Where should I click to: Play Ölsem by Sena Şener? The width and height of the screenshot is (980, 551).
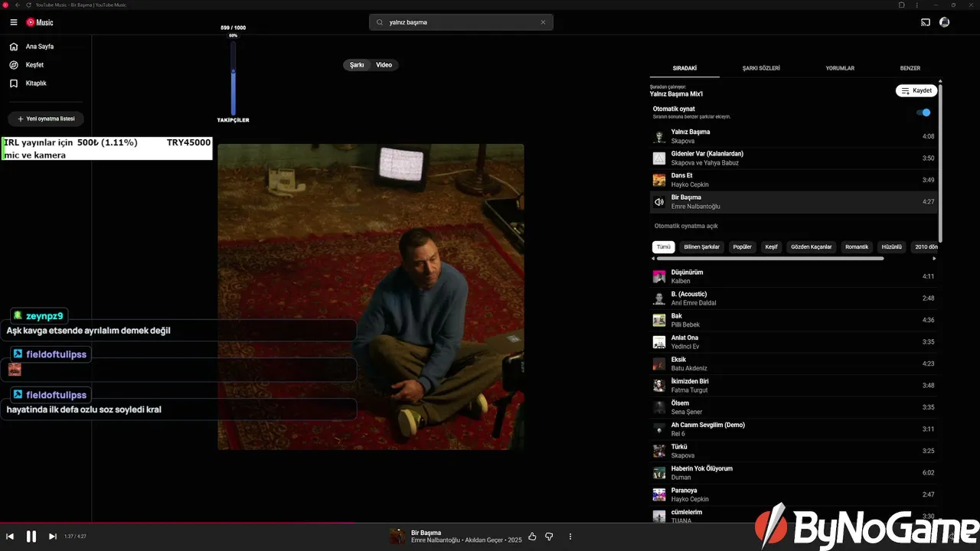tap(793, 407)
